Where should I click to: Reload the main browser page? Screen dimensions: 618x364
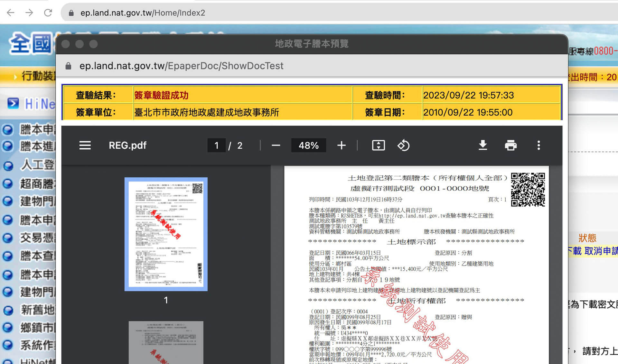point(48,13)
